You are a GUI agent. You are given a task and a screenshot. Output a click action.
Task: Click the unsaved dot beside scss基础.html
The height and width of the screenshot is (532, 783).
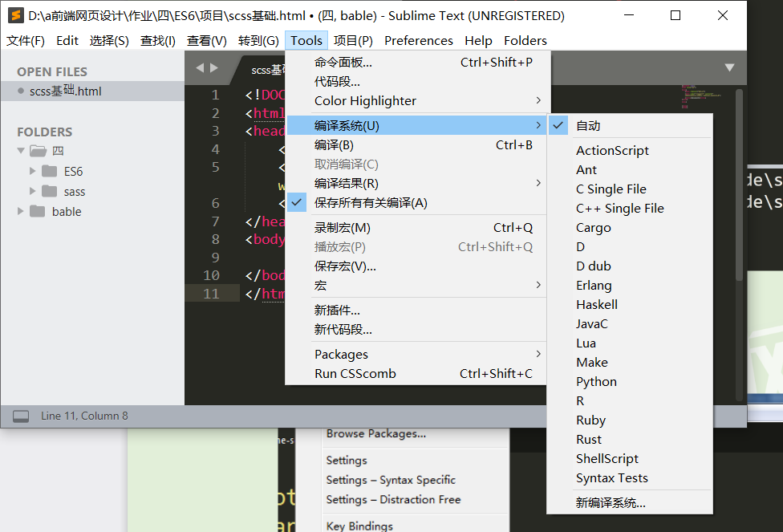point(21,91)
